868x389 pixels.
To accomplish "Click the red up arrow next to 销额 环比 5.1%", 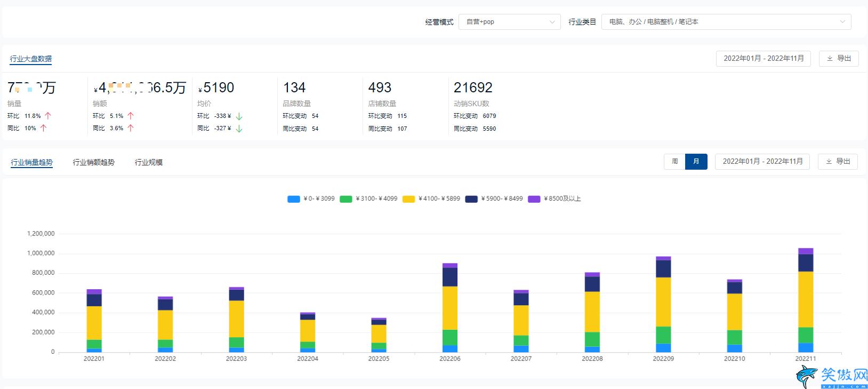I will 130,116.
